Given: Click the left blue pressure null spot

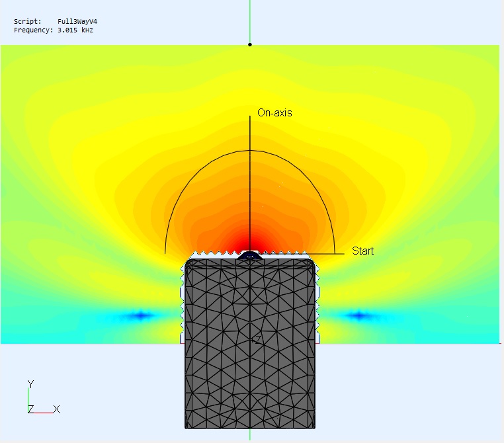Looking at the screenshot, I should point(140,315).
